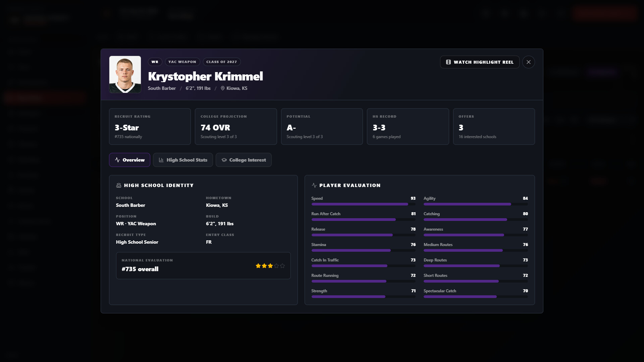
Task: Click the Recruit Rating 3-Star card
Action: pos(150,126)
